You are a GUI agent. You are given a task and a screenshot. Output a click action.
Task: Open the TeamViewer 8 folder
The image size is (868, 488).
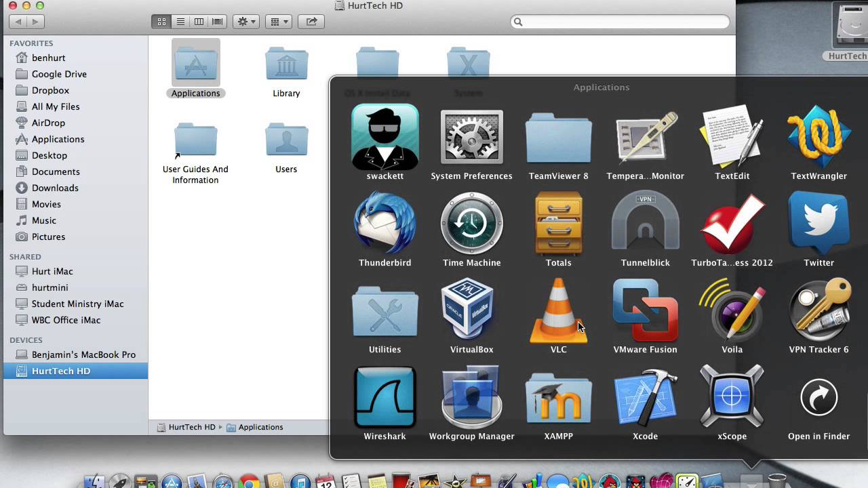click(x=558, y=138)
